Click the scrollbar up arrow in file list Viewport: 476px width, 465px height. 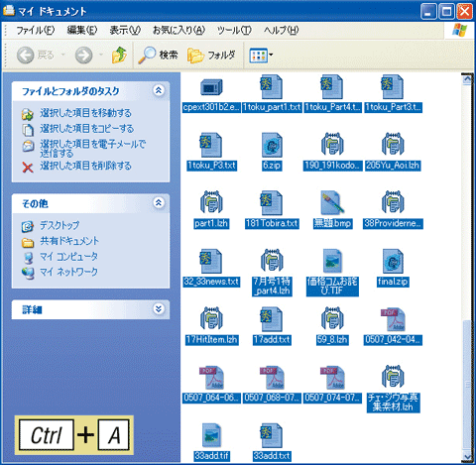coord(467,79)
